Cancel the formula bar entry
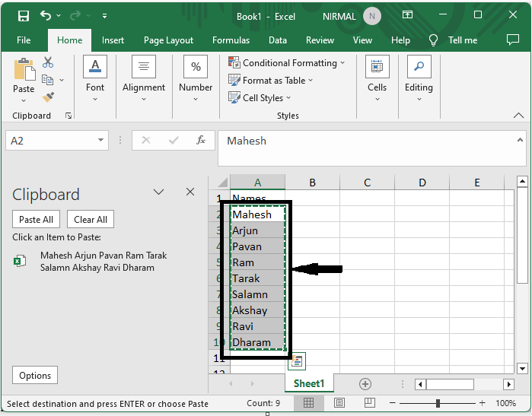Viewport: 532px width, 416px height. [x=146, y=140]
